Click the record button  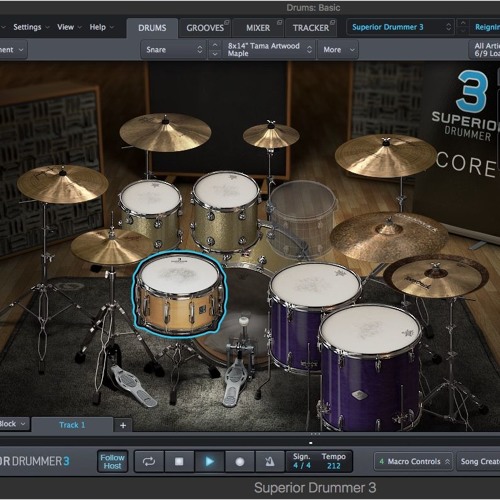click(x=240, y=462)
